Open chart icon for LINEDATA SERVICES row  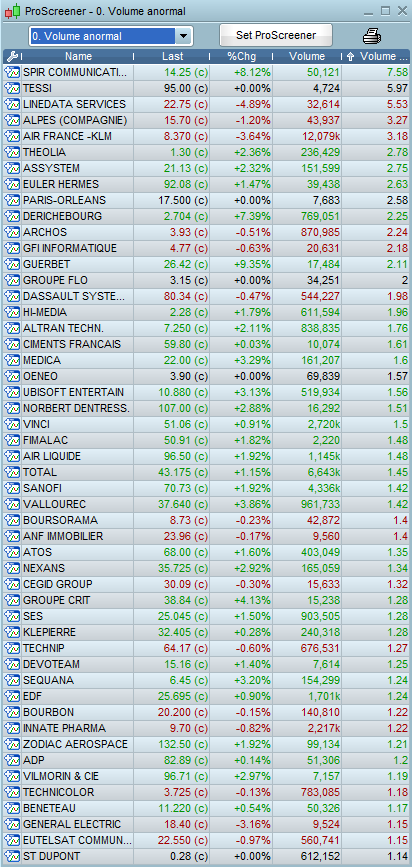pos(12,104)
